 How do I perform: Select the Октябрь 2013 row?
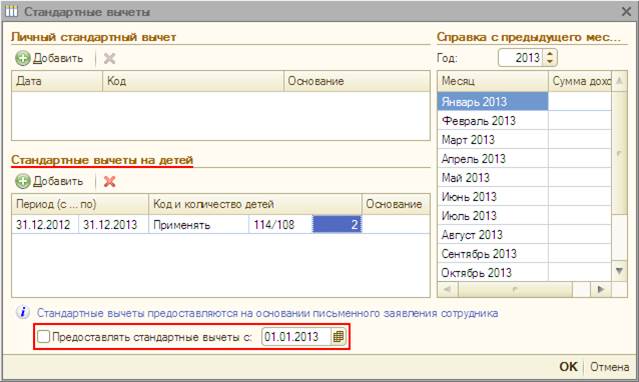(524, 272)
